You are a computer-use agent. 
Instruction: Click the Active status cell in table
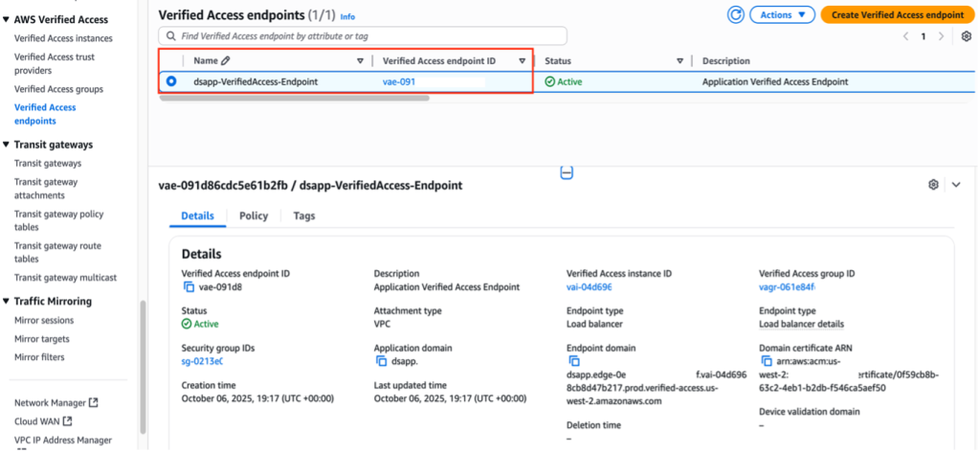563,82
